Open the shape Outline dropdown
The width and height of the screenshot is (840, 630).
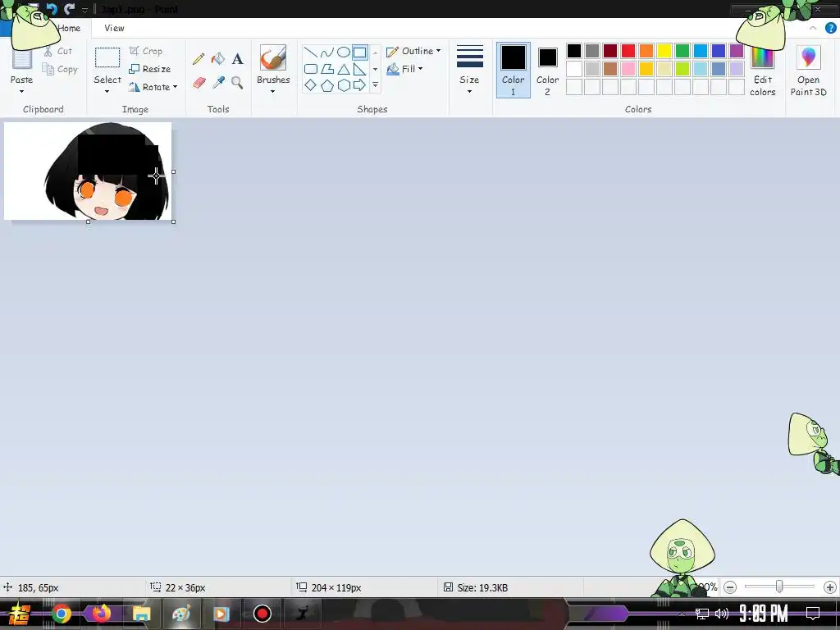(x=413, y=51)
